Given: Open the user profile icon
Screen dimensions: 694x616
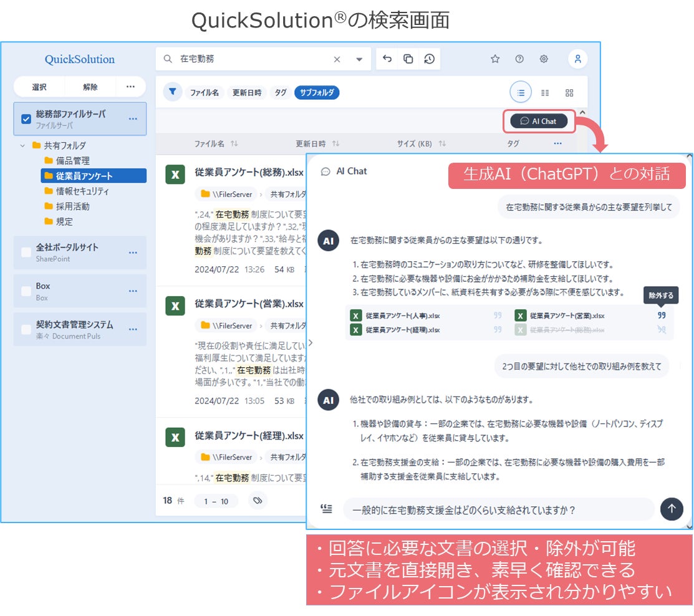Looking at the screenshot, I should [577, 59].
